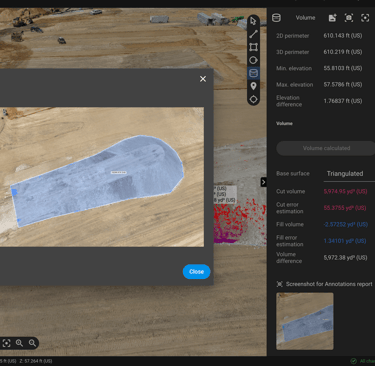Close the screenshot preview dialog with X
This screenshot has height=366, width=375.
pyautogui.click(x=203, y=79)
